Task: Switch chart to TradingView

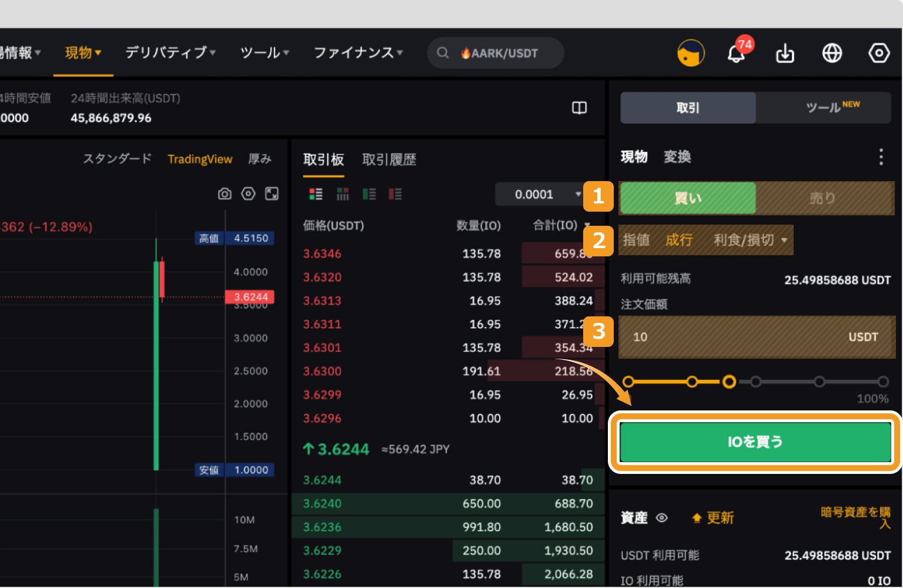Action: coord(200,159)
